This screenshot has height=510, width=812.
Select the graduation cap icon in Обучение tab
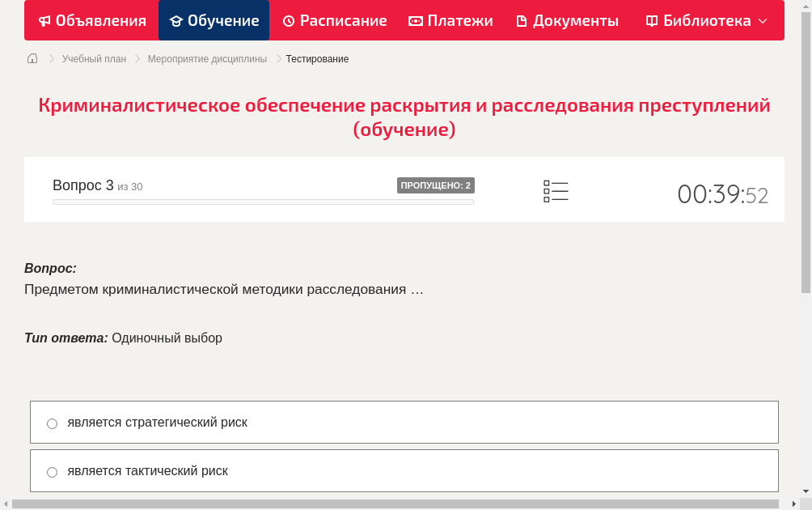(178, 20)
